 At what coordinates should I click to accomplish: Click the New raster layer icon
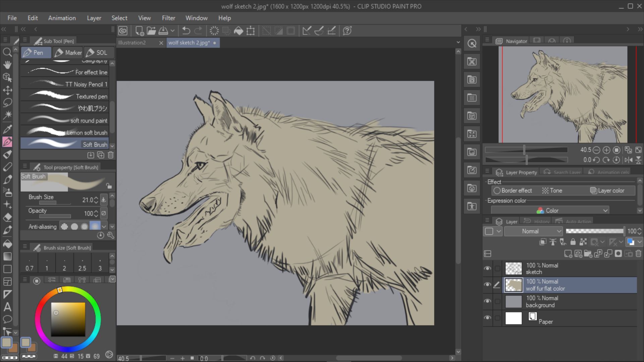(568, 254)
